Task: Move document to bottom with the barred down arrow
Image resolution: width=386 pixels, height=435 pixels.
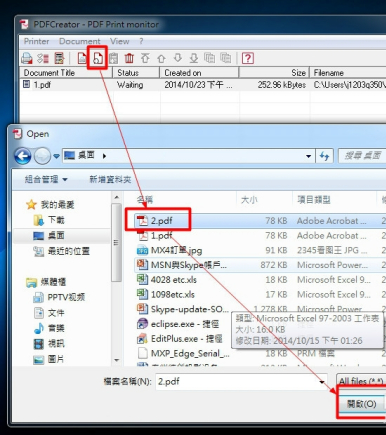Action: point(194,58)
